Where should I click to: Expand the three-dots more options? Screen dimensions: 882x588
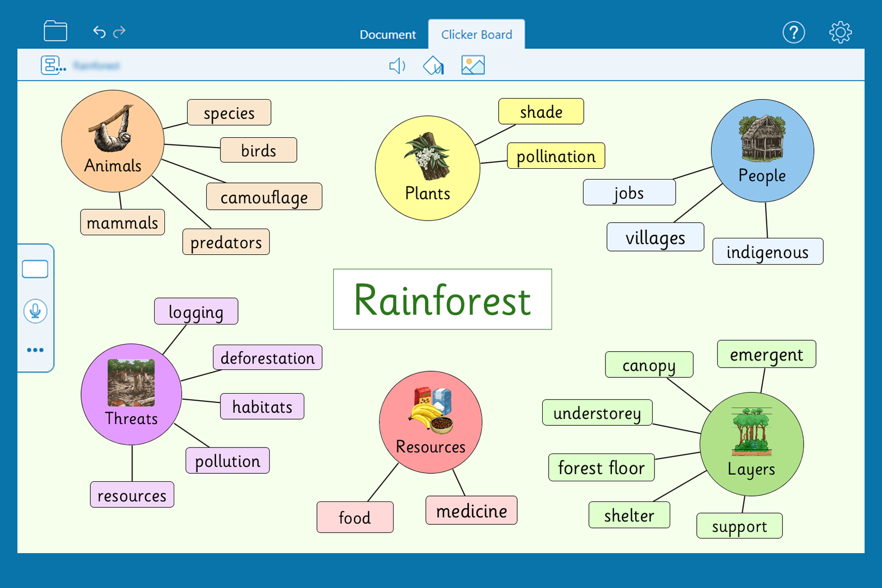[35, 350]
